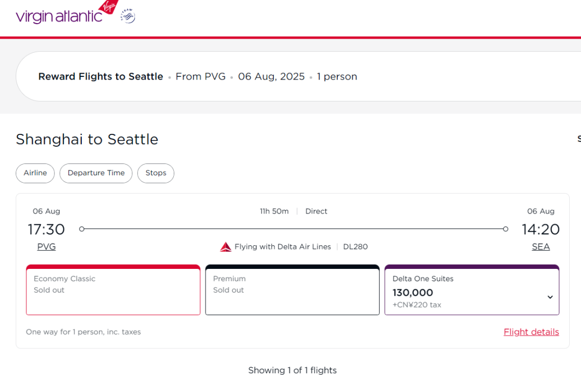Open the Flight details link
581x392 pixels.
click(x=531, y=332)
